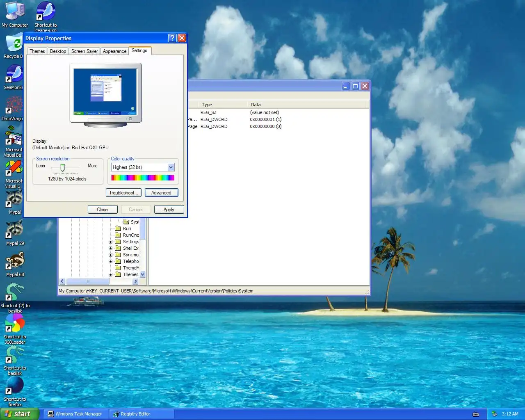Screen dimensions: 525x420
Task: Click the registry tree scroll right arrow
Action: click(x=135, y=281)
